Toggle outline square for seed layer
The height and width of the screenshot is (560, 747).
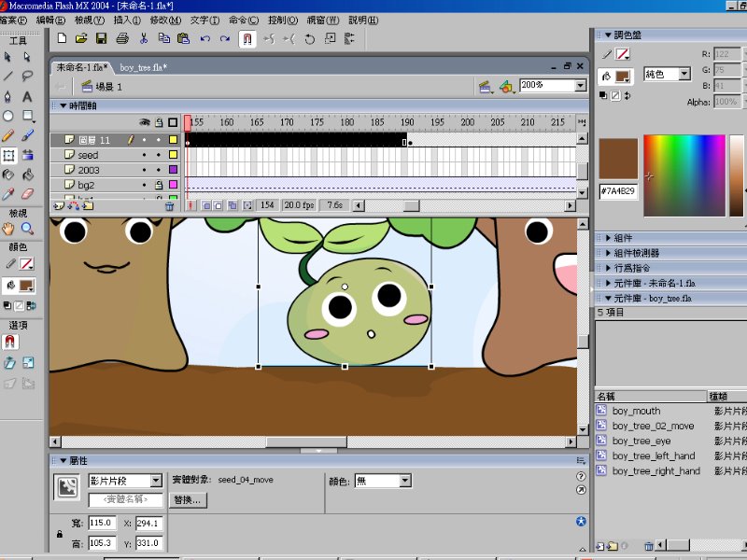173,155
